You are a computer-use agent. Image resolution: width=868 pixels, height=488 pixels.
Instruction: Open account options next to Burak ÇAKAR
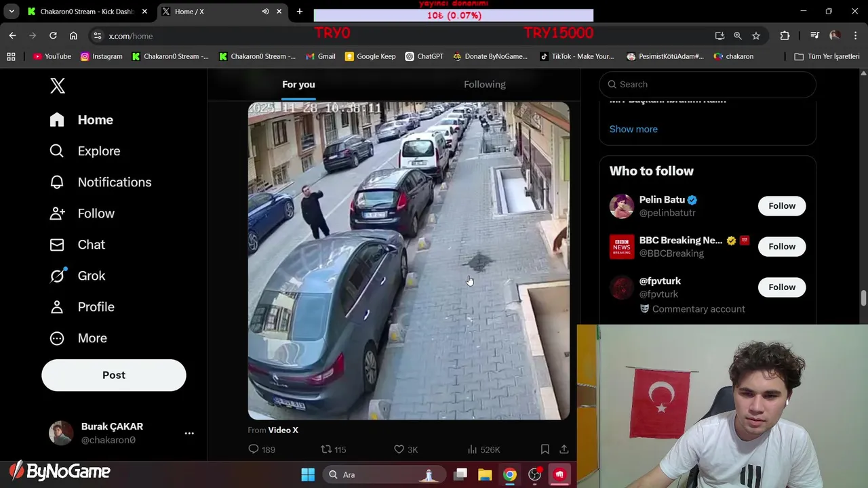click(x=189, y=433)
